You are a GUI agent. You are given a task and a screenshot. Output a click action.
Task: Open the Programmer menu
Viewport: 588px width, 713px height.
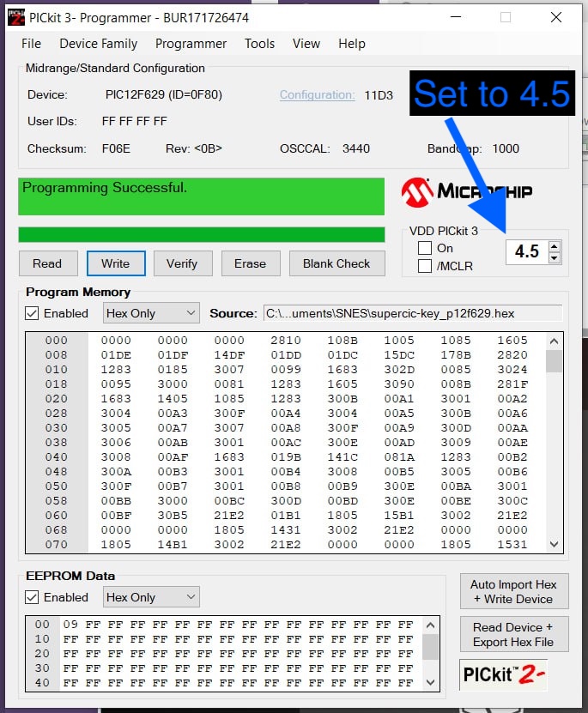pyautogui.click(x=191, y=44)
